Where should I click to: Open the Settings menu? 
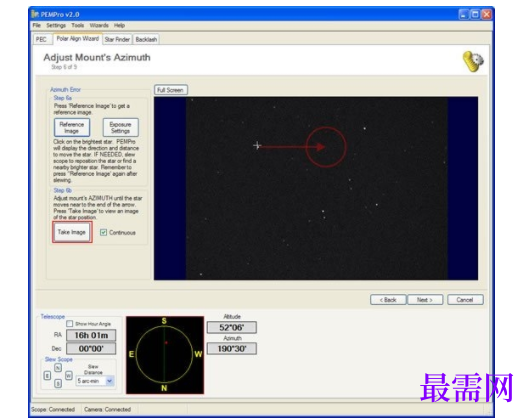(x=56, y=25)
